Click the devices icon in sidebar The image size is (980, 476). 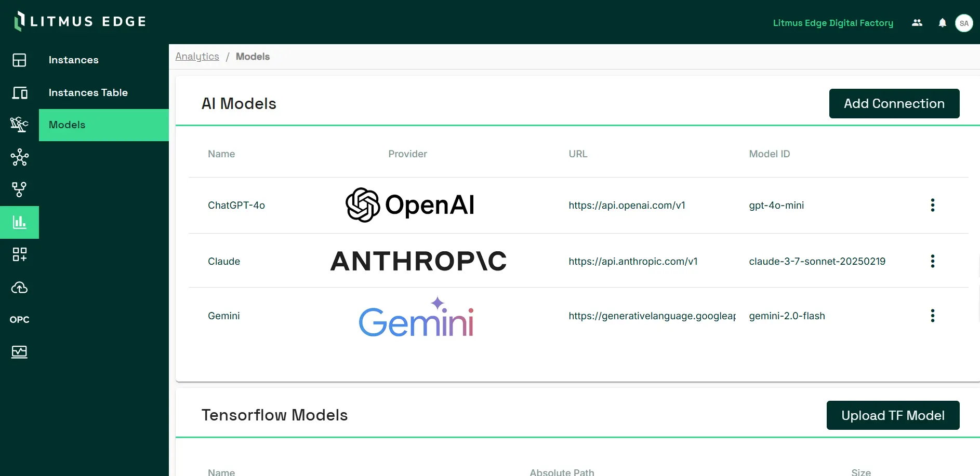(x=19, y=93)
